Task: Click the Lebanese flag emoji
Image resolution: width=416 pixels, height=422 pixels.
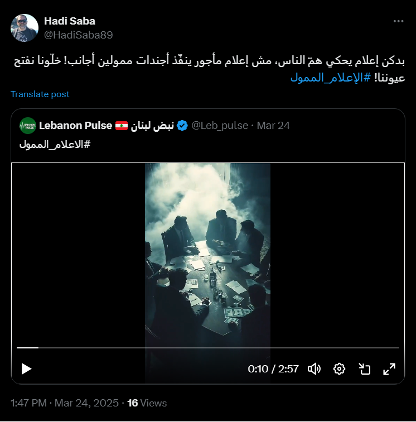Action: pos(121,126)
